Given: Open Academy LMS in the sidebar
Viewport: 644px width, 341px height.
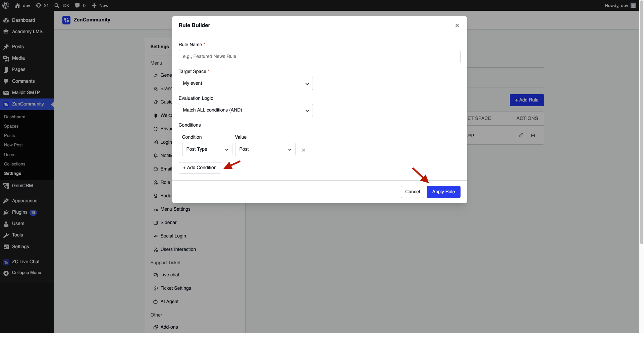Looking at the screenshot, I should pyautogui.click(x=27, y=32).
